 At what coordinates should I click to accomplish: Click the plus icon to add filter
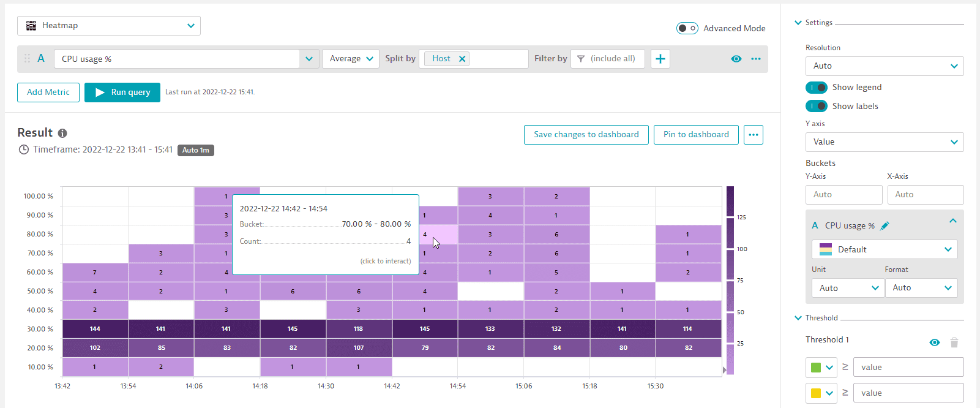tap(660, 59)
